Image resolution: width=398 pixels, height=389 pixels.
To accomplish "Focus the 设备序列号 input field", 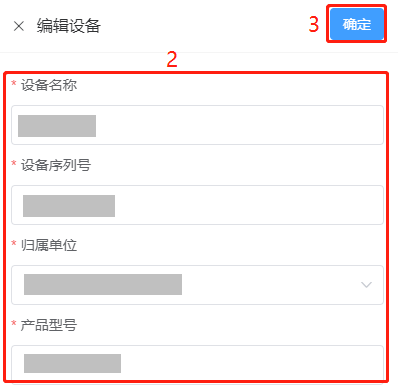I will [x=197, y=205].
